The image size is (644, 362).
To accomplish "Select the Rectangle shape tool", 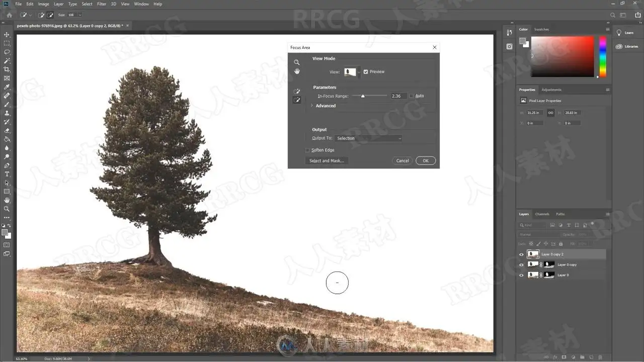I will [x=7, y=192].
